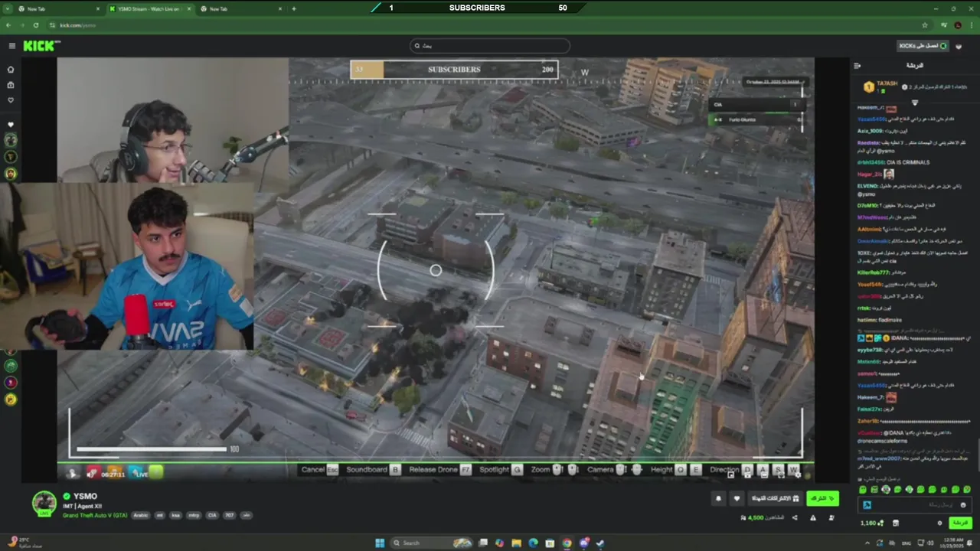Mute the stream volume icon

[92, 474]
